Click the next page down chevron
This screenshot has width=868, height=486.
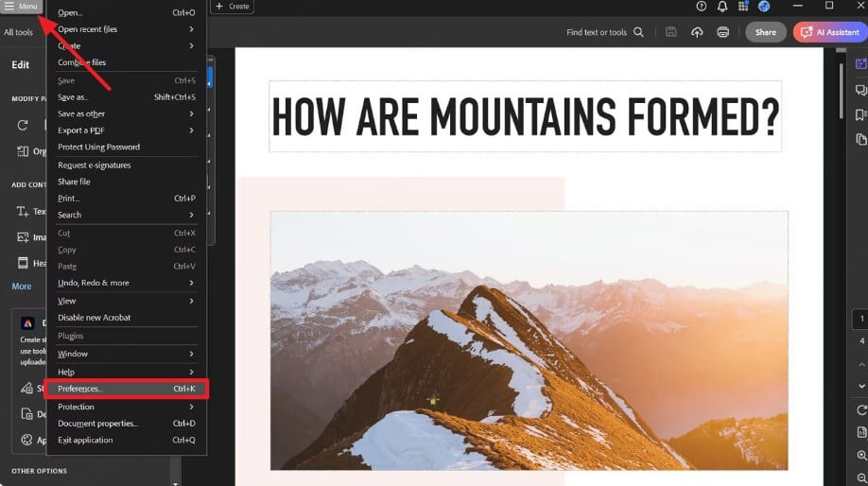tap(861, 386)
